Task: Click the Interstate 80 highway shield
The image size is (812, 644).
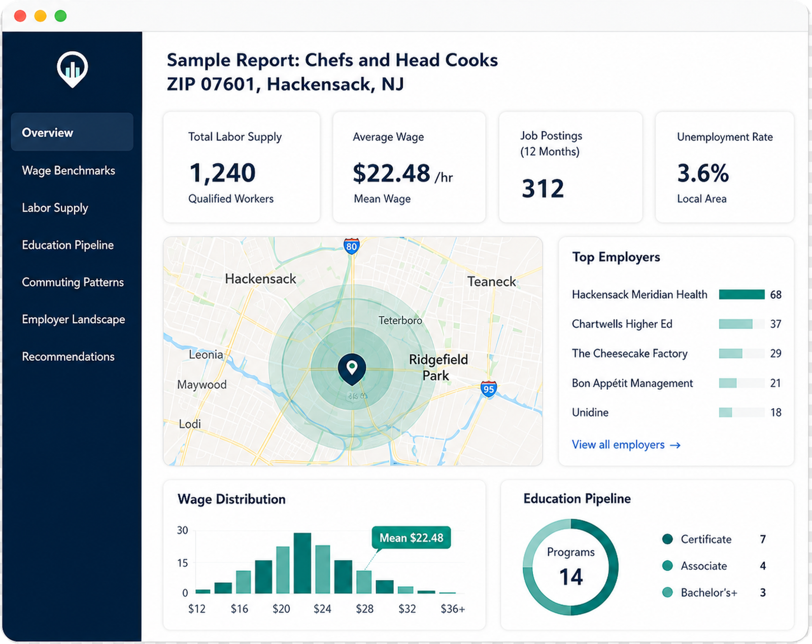Action: [351, 246]
